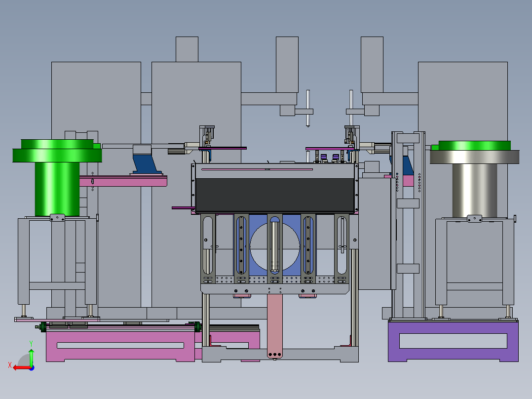Select the green vibratory bowl feeder
The image size is (532, 399).
tap(57, 177)
